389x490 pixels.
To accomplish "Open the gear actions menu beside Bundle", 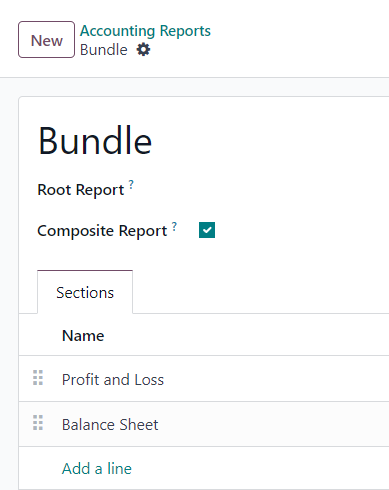I will point(144,50).
